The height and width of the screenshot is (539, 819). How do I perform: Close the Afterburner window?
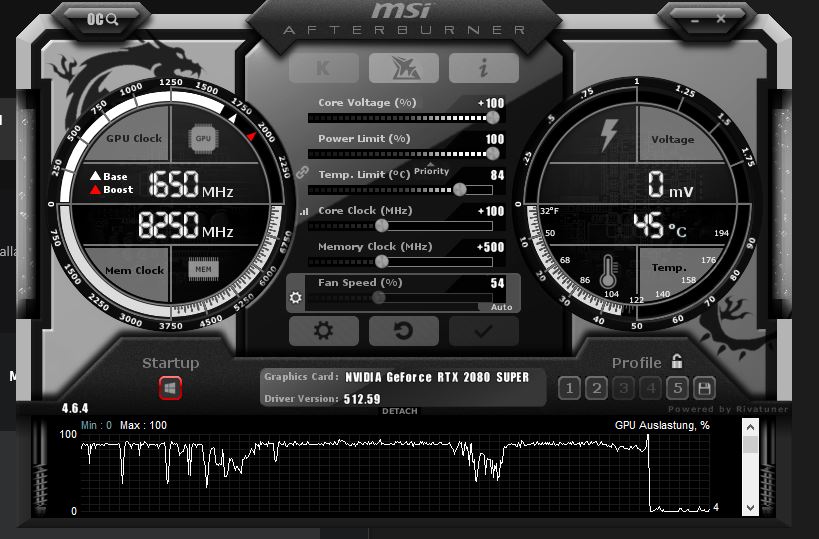tap(721, 19)
